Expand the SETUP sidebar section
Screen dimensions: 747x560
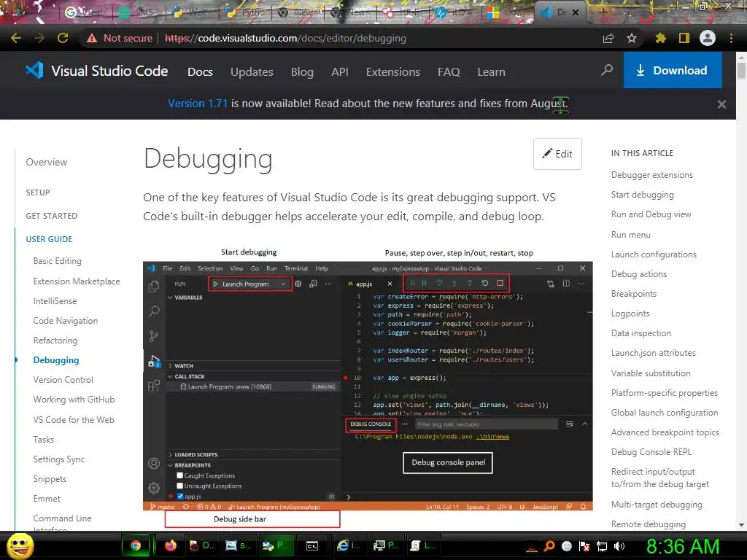pos(38,192)
